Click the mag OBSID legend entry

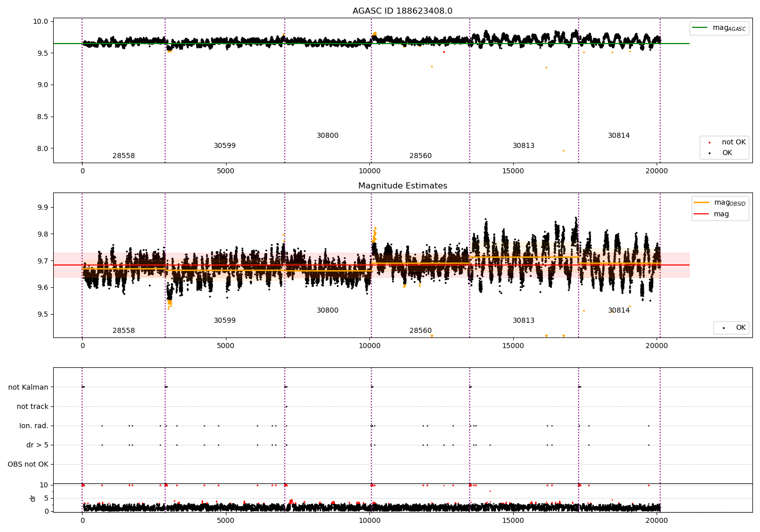(719, 203)
